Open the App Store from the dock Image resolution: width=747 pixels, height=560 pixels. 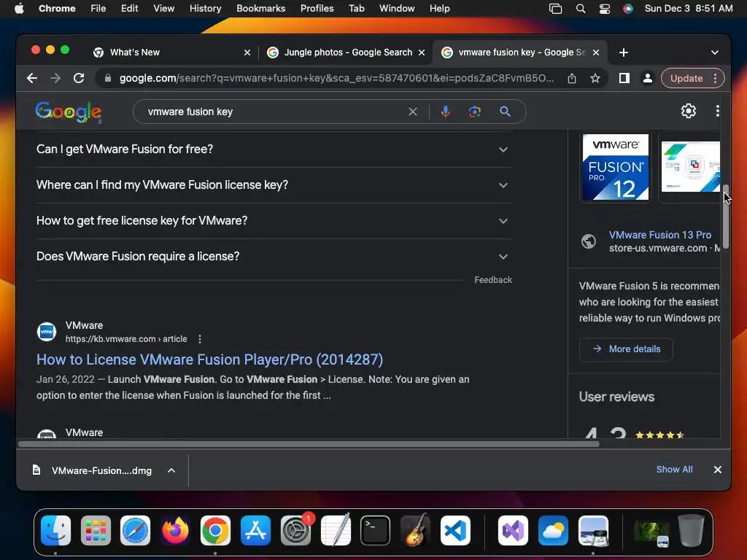(x=255, y=530)
